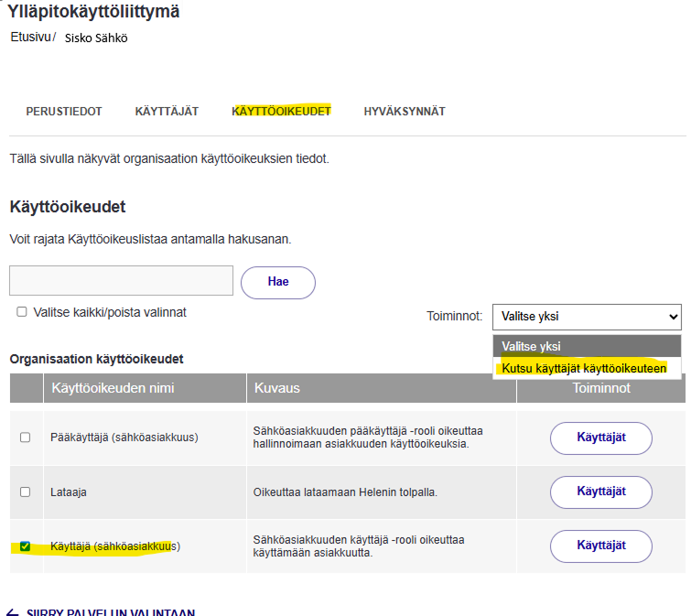
Task: Focus the Käyttöoikeudet search field
Action: [x=121, y=281]
